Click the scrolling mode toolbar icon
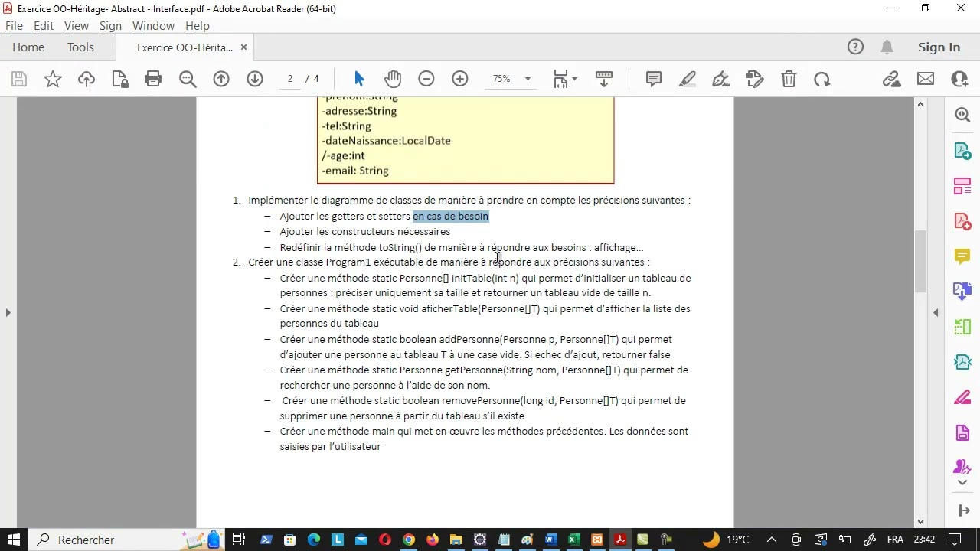This screenshot has width=980, height=551. 604,79
